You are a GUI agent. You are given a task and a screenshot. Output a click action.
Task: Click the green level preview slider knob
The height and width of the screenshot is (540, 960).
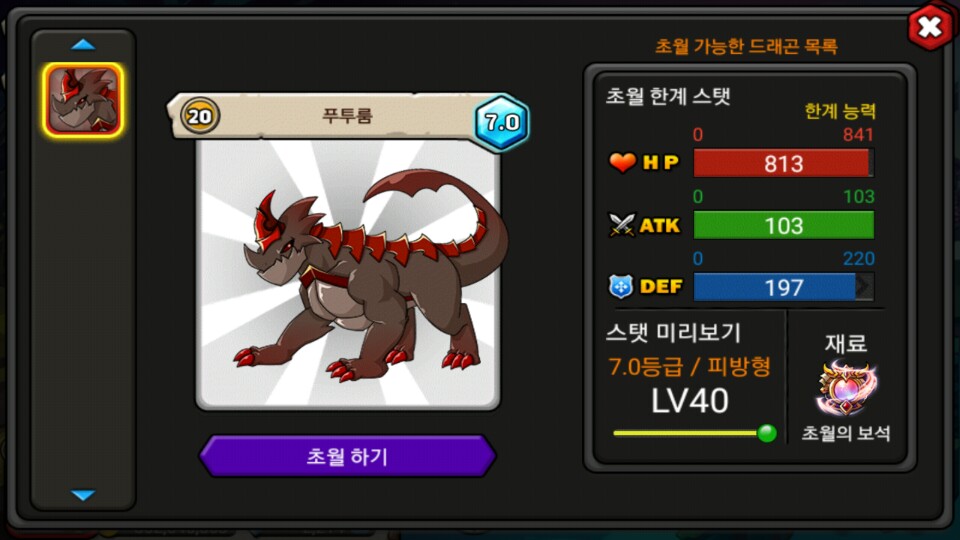767,433
